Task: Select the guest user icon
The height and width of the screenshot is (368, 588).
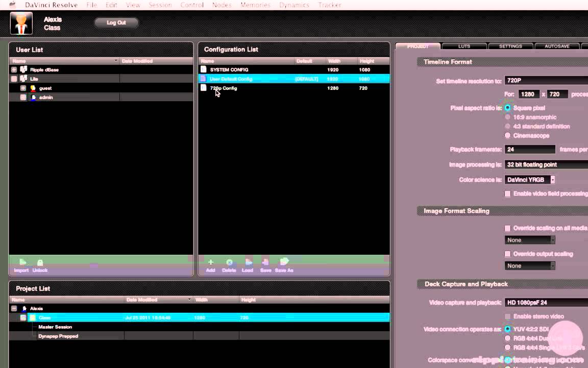Action: tap(33, 88)
